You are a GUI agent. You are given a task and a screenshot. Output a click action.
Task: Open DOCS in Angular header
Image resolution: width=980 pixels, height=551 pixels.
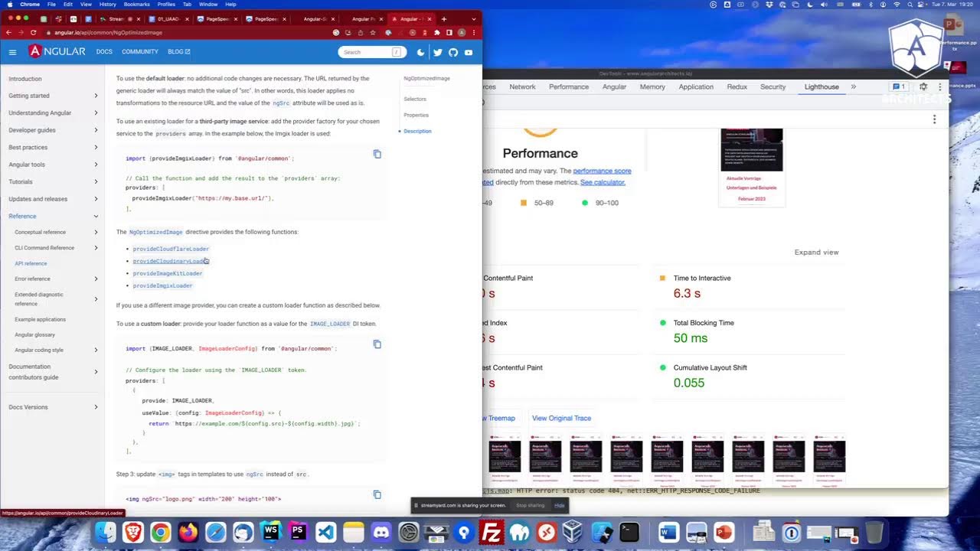pos(104,52)
